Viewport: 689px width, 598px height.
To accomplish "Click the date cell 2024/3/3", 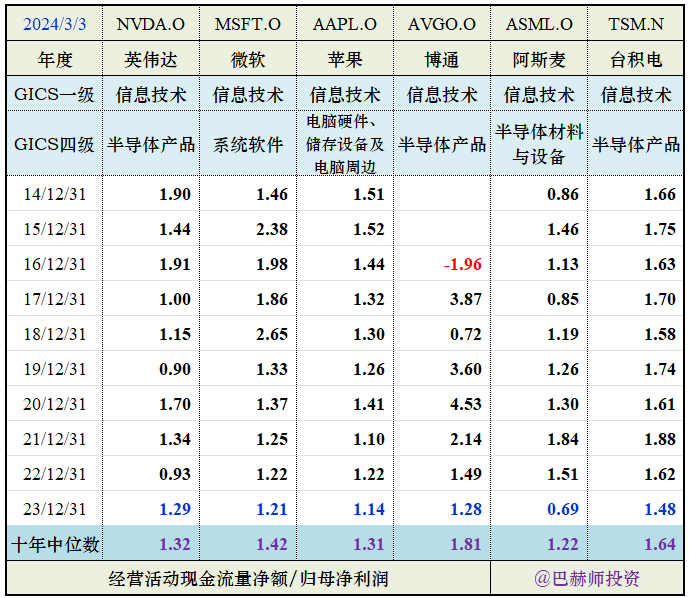I will click(x=54, y=24).
